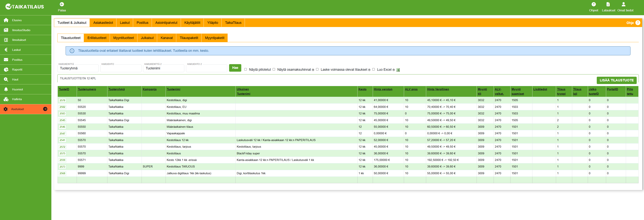
Task: Enable the Näytä piilotetut checkbox
Action: [x=245, y=70]
